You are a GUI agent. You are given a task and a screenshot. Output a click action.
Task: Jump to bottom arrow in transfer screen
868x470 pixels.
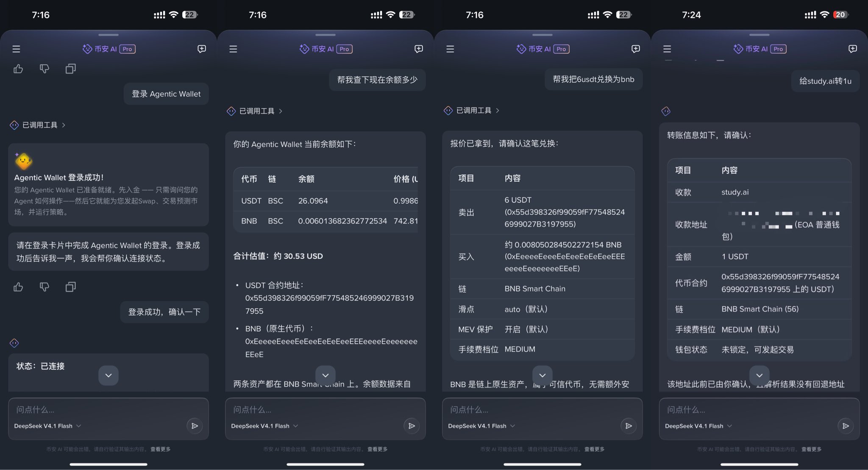(759, 376)
